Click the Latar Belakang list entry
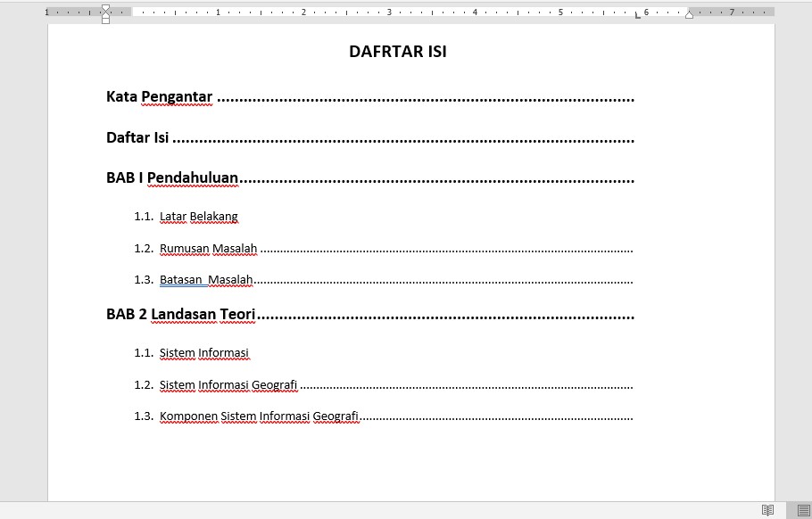The height and width of the screenshot is (519, 812). click(x=198, y=217)
